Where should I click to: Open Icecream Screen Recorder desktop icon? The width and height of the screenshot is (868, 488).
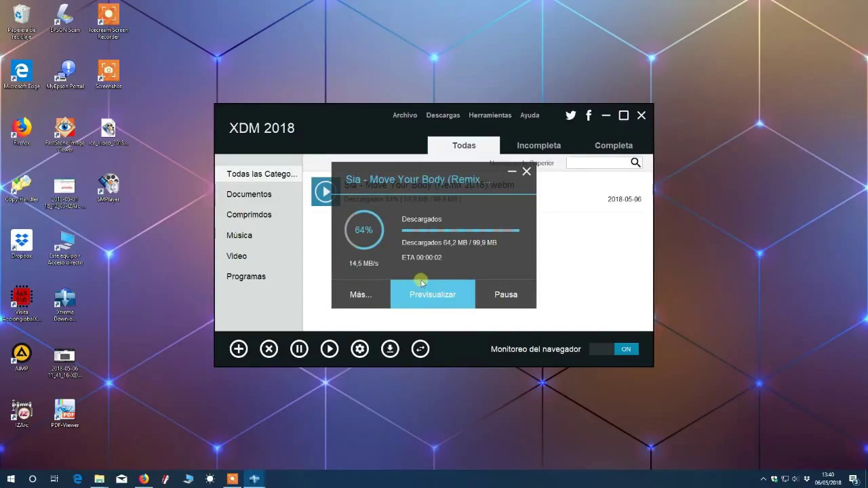(108, 22)
